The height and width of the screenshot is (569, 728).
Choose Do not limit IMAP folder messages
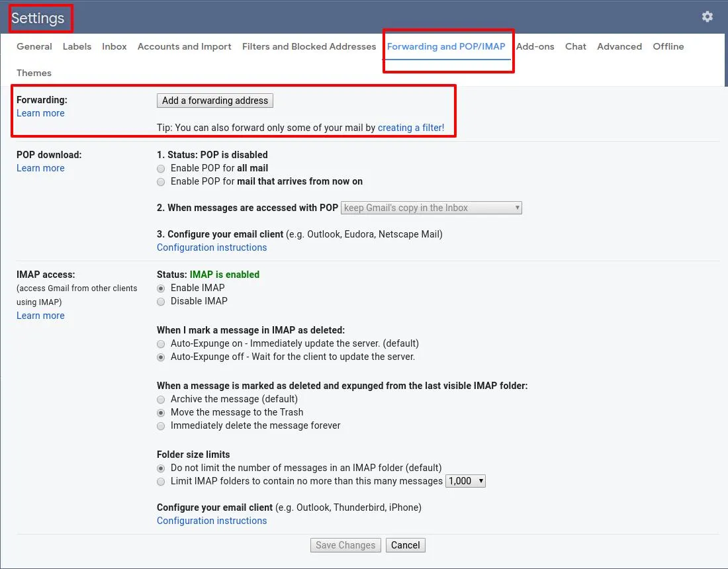pos(161,468)
